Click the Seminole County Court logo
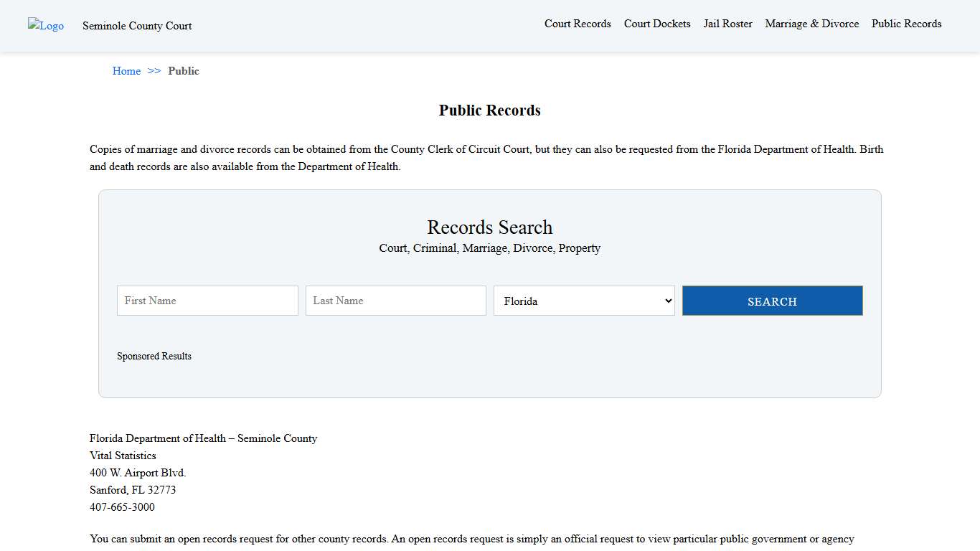980x551 pixels. 45,25
